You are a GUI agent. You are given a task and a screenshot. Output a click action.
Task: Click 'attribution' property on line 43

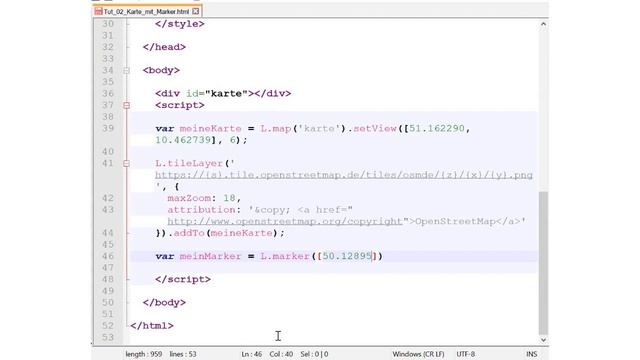pos(201,210)
